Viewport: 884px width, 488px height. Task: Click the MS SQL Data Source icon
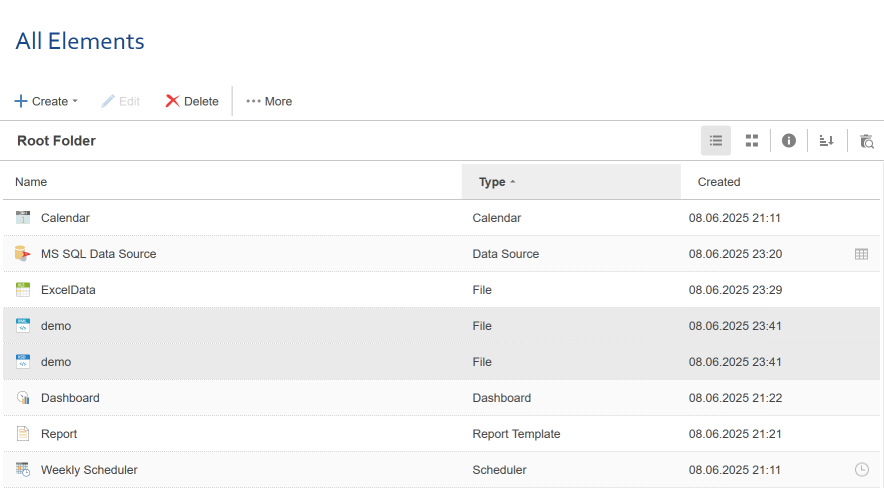click(x=24, y=254)
